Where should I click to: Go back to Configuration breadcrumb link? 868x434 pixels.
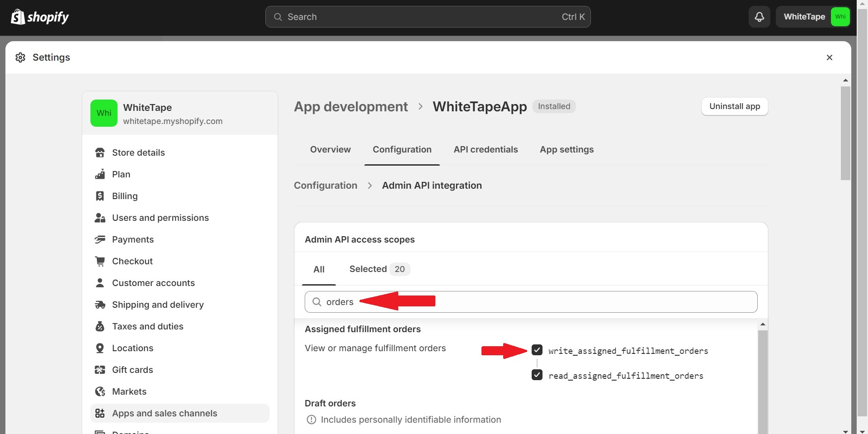click(325, 186)
